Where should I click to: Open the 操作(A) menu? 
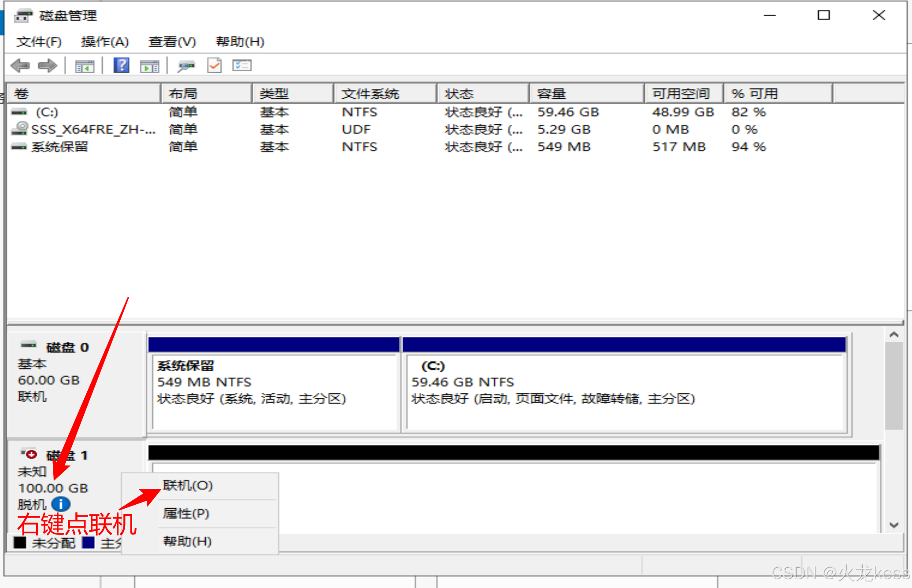pos(104,42)
